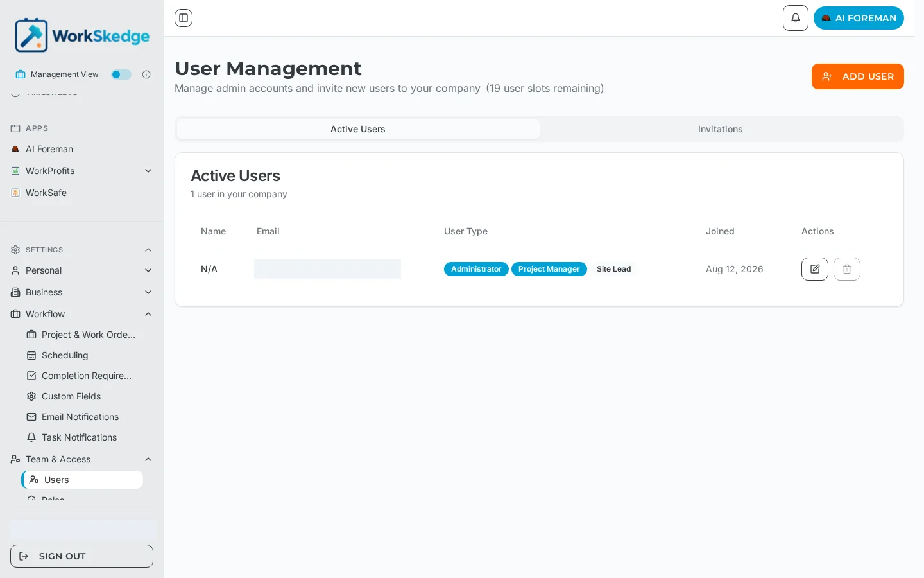Expand the Personal settings chevron
The height and width of the screenshot is (578, 924).
point(148,270)
